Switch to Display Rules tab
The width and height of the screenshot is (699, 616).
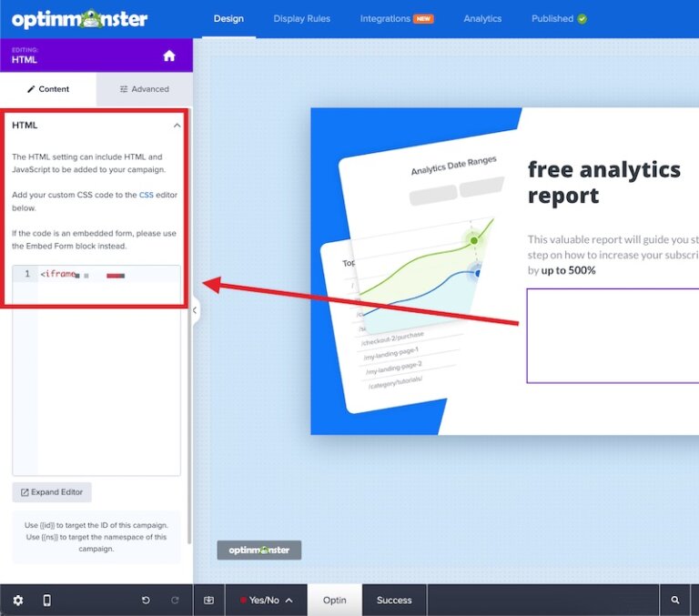[302, 19]
